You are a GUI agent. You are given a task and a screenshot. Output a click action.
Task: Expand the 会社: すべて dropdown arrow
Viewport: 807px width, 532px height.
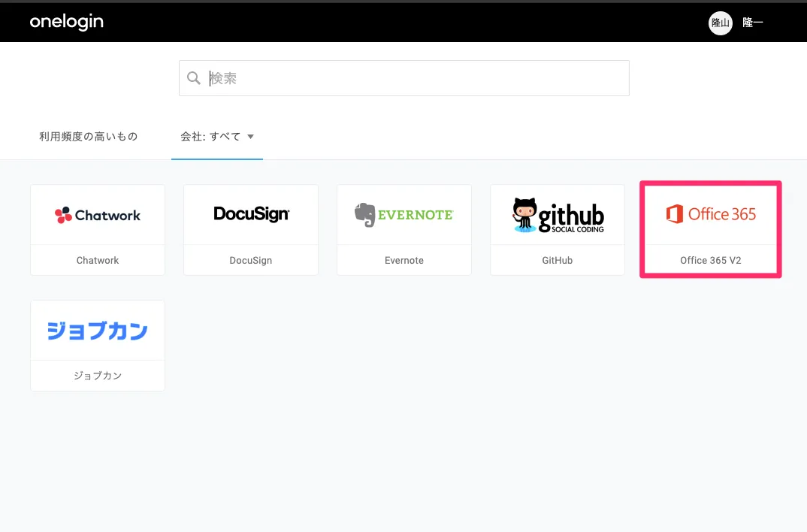(251, 137)
